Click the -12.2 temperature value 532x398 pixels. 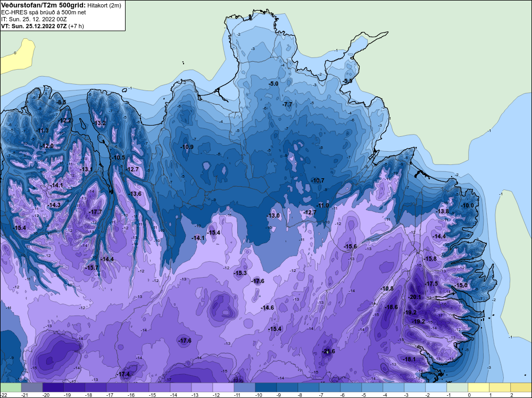(65, 120)
